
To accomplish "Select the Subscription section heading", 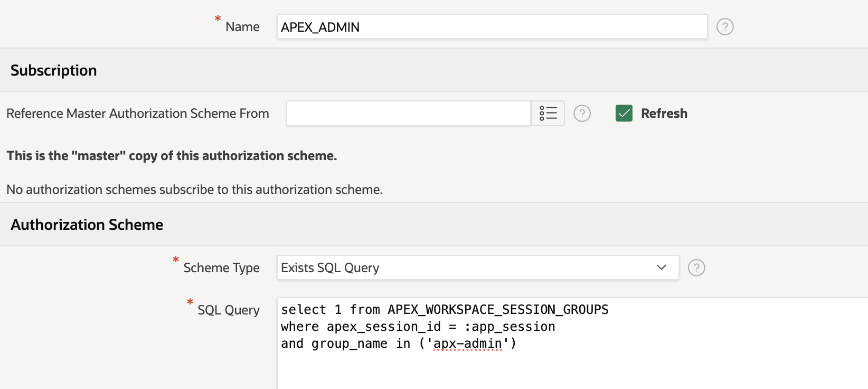I will [54, 70].
